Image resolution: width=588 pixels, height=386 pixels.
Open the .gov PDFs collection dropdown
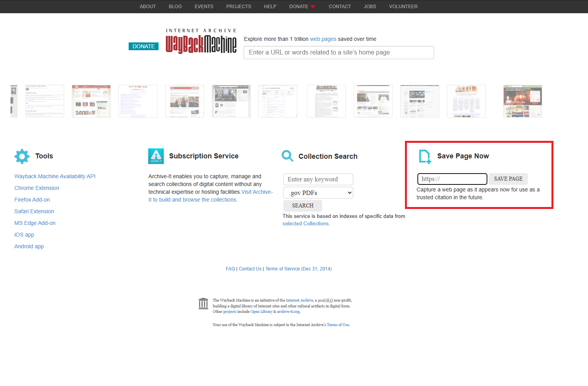click(318, 193)
